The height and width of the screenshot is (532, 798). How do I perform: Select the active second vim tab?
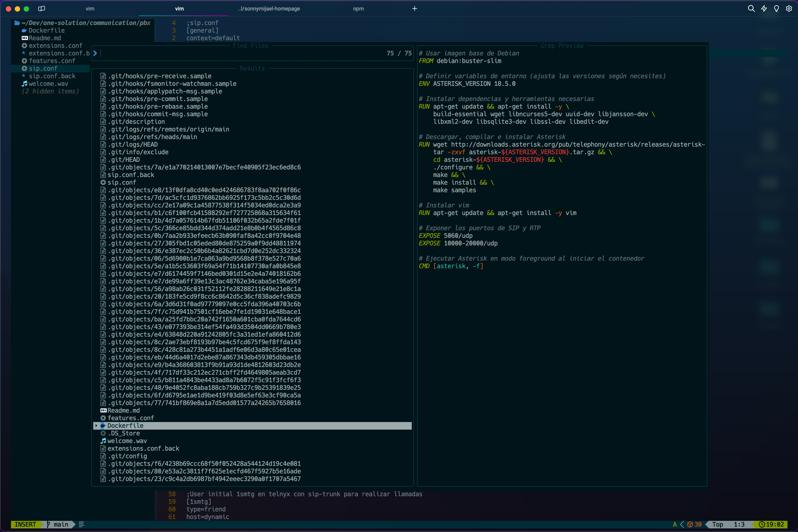[x=180, y=8]
